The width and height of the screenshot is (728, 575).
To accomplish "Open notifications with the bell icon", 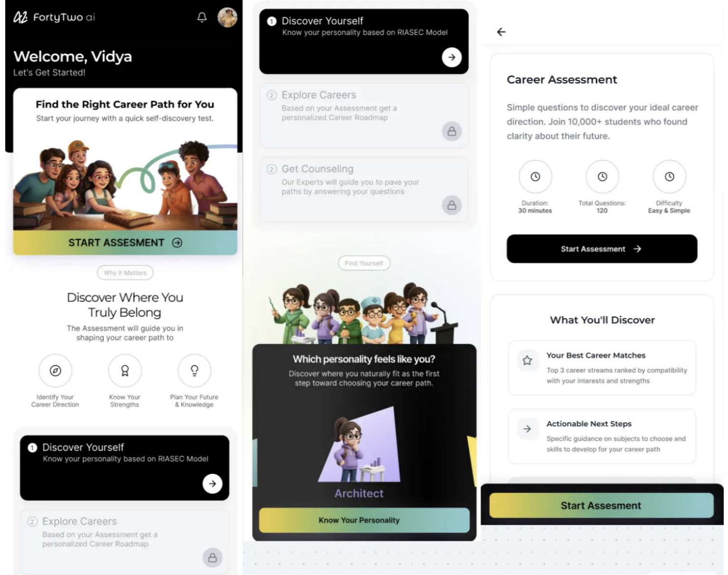I will point(202,18).
